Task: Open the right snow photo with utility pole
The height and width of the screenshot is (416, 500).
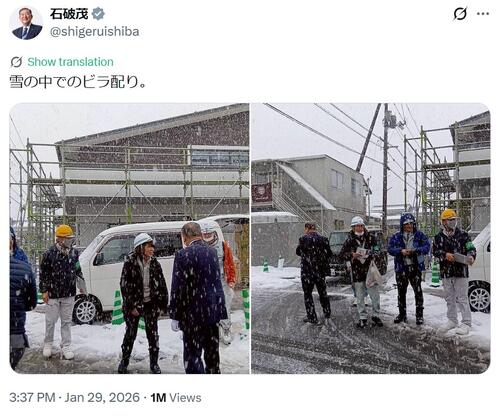Action: pyautogui.click(x=371, y=238)
